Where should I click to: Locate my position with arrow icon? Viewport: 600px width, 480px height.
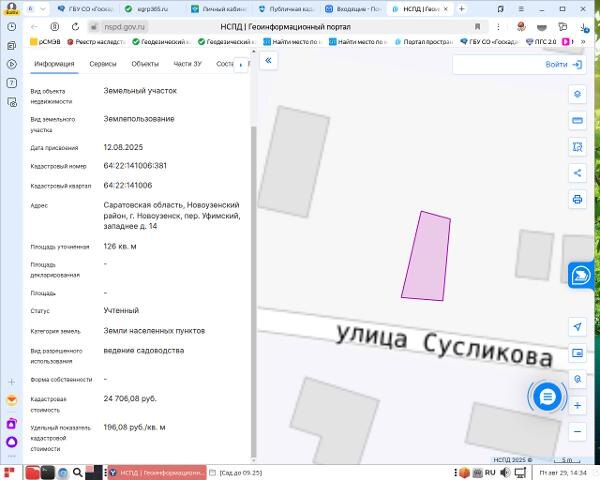[577, 327]
